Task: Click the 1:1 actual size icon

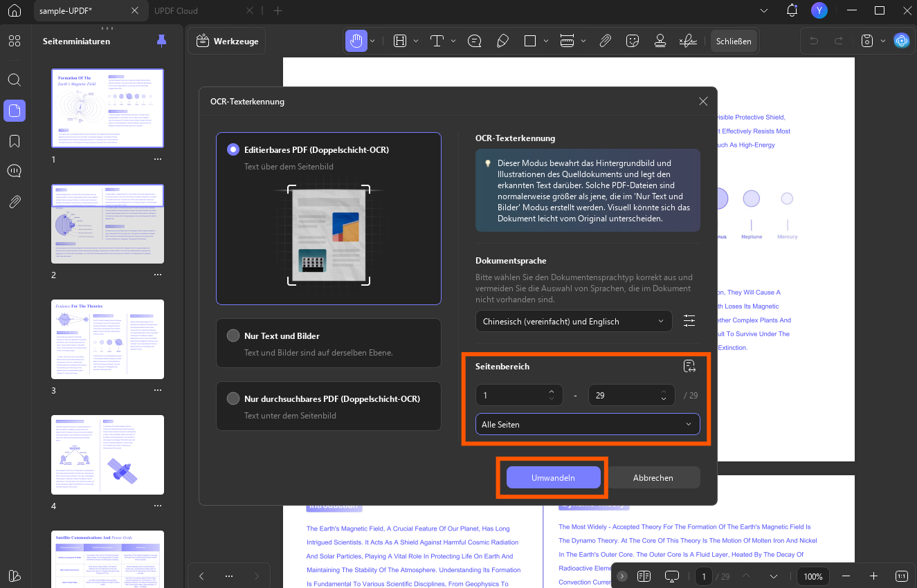Action: coord(902,576)
